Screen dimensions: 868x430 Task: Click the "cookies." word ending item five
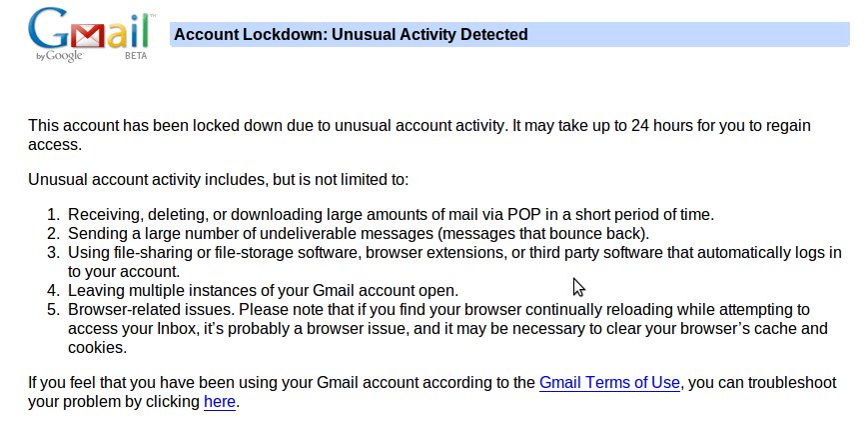tap(98, 348)
